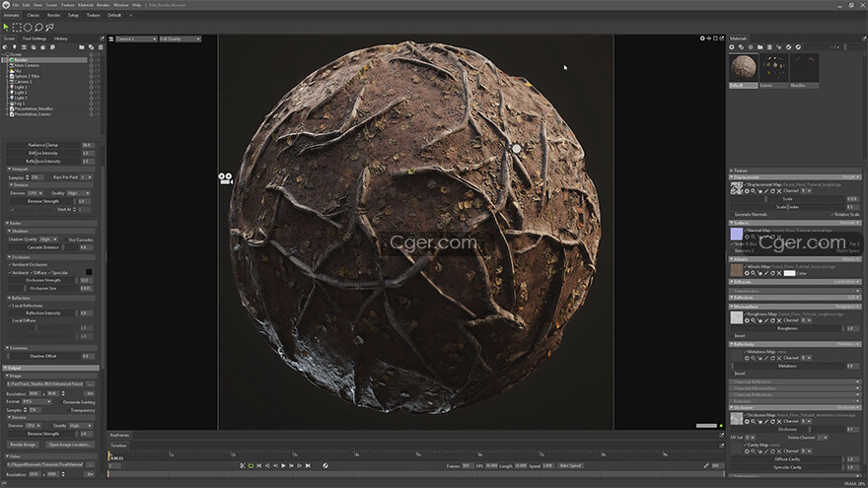This screenshot has height=488, width=868.
Task: Open the occlusion color swatch
Action: [x=89, y=272]
